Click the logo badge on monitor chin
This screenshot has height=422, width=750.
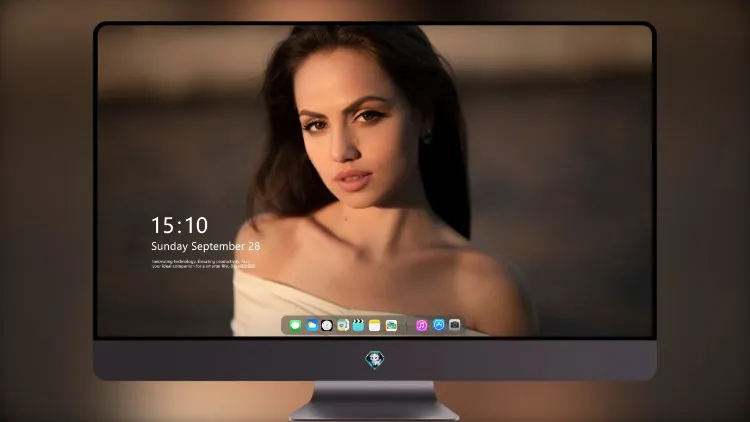(x=375, y=359)
